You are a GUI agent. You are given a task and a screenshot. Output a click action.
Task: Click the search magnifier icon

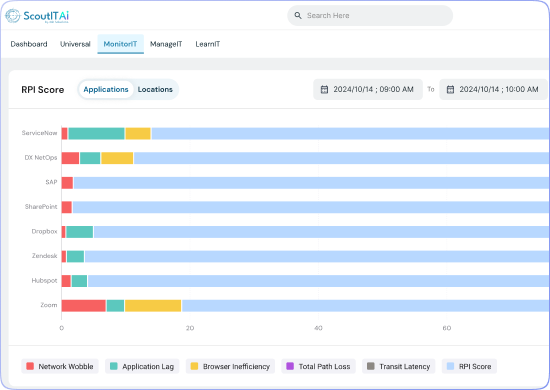pyautogui.click(x=298, y=15)
